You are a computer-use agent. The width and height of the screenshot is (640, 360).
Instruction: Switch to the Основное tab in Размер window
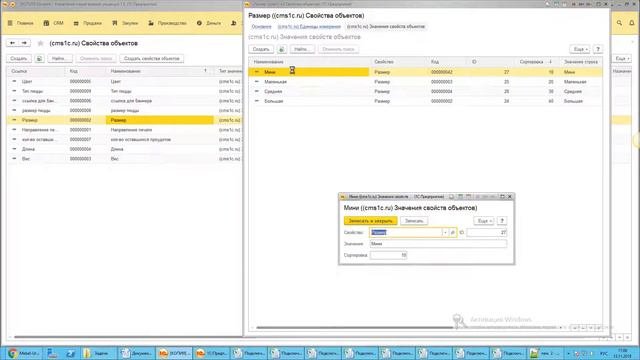261,27
